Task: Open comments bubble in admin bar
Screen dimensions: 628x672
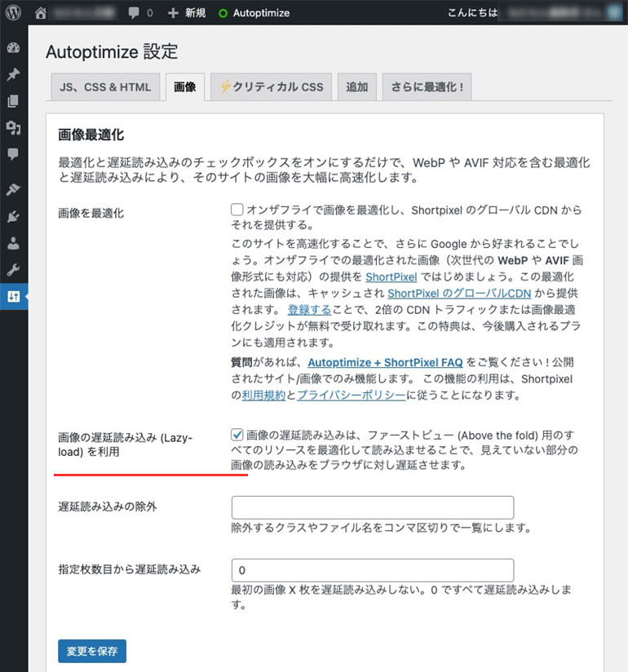Action: click(x=140, y=13)
